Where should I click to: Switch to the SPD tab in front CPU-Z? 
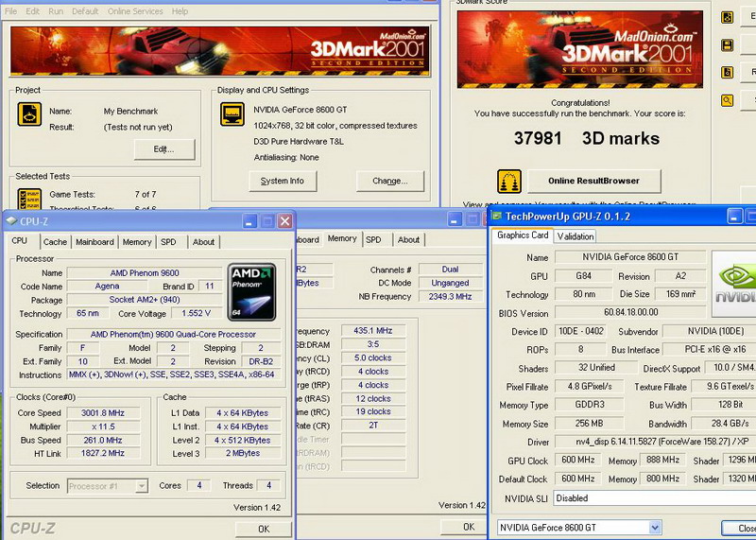168,242
